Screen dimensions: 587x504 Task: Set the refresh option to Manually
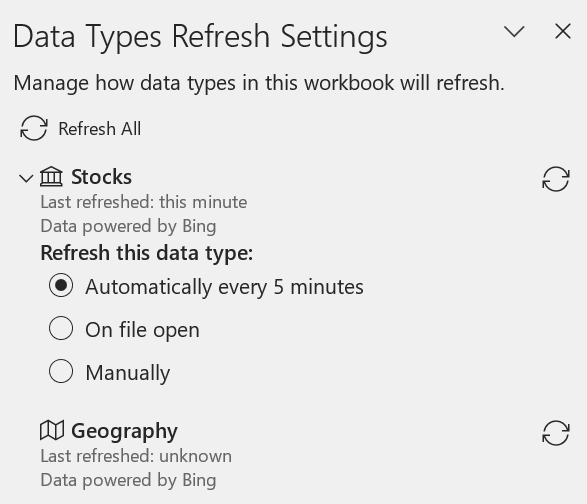click(61, 371)
